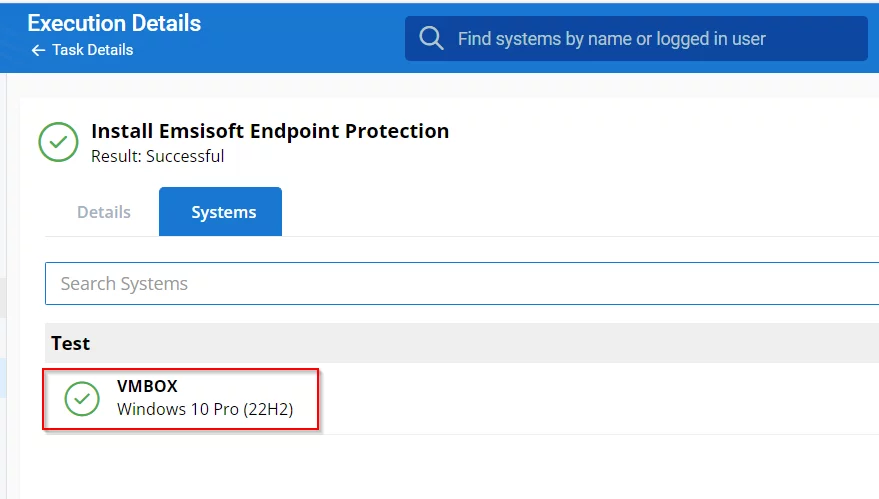The image size is (879, 499).
Task: Click the magnifying glass search icon
Action: [x=431, y=39]
